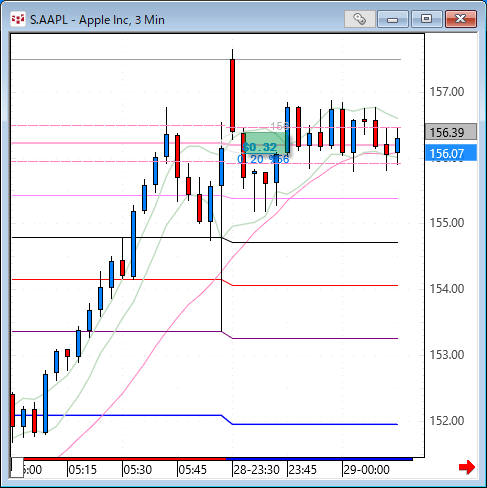Click the 28-23:30 time axis label
The width and height of the screenshot is (487, 488).
point(256,470)
